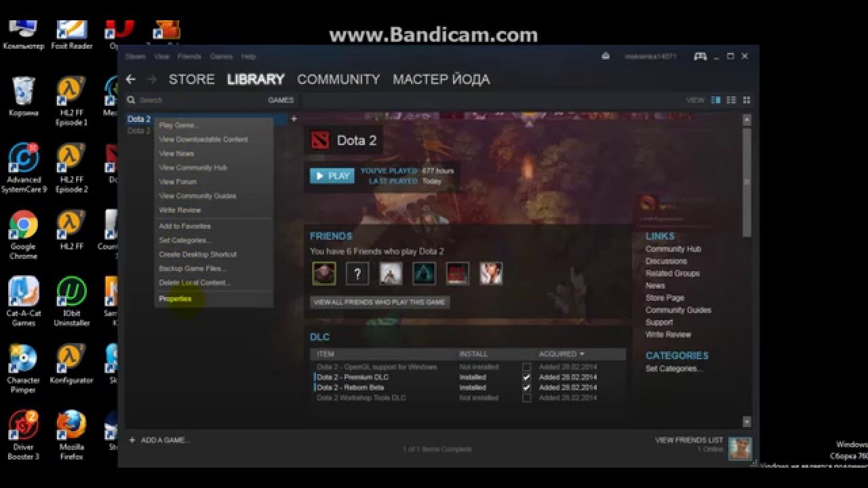
Task: Open the Help menu in menu bar
Action: coord(248,56)
